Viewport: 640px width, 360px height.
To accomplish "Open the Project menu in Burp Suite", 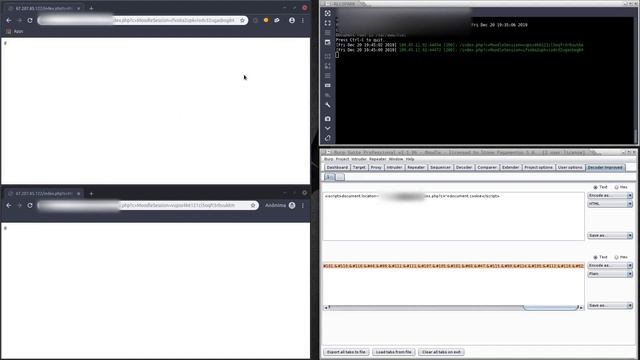I will (x=342, y=159).
